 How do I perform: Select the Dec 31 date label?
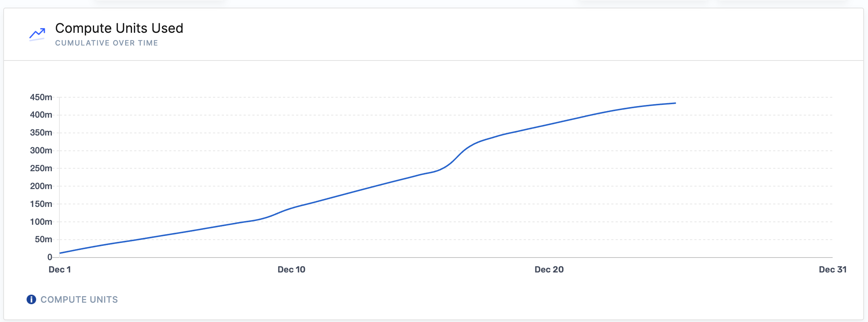[833, 270]
